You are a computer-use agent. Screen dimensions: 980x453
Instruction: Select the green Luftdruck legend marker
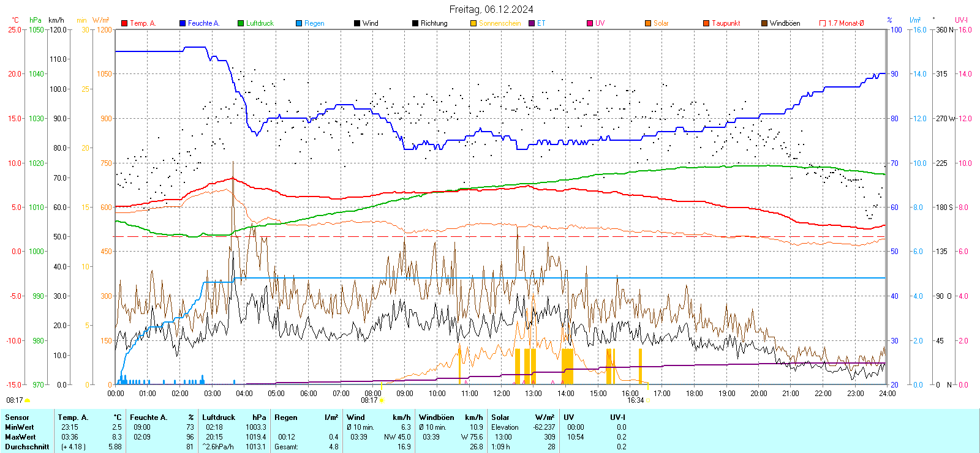241,23
